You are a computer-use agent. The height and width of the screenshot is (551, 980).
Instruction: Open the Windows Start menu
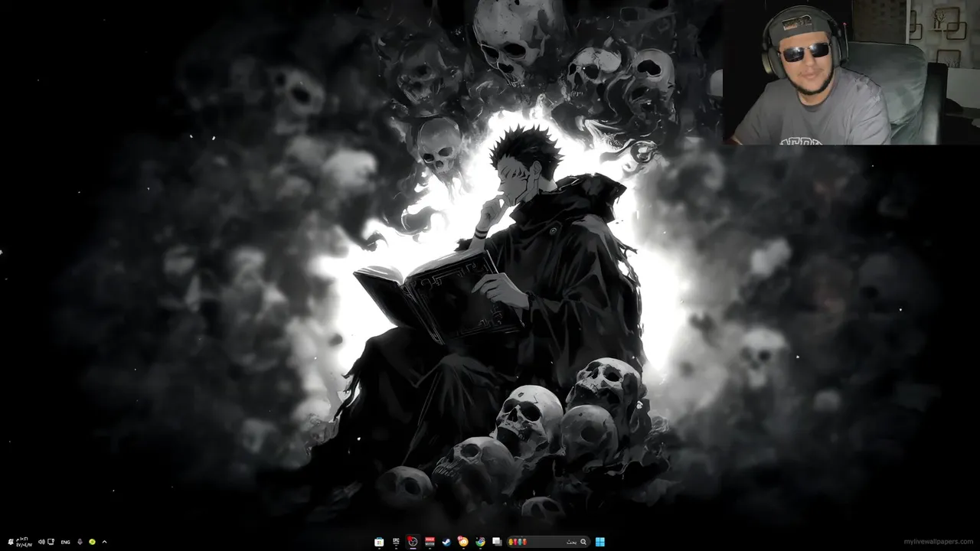point(600,542)
